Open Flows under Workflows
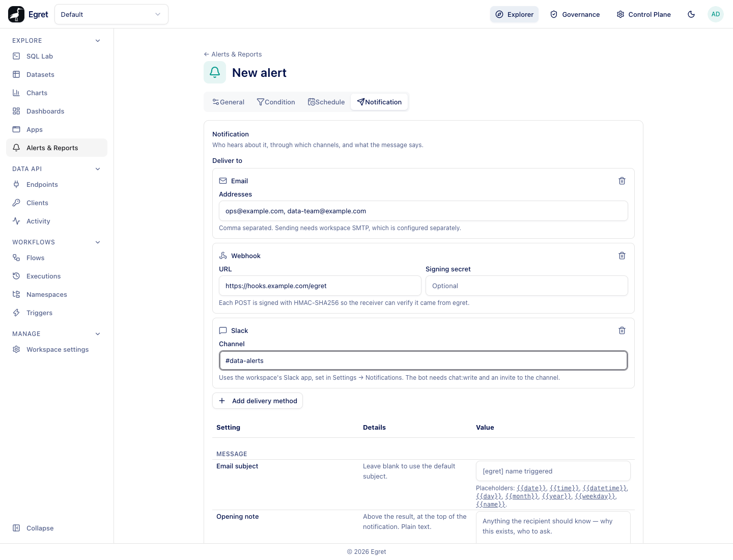This screenshot has height=560, width=733. click(57, 258)
